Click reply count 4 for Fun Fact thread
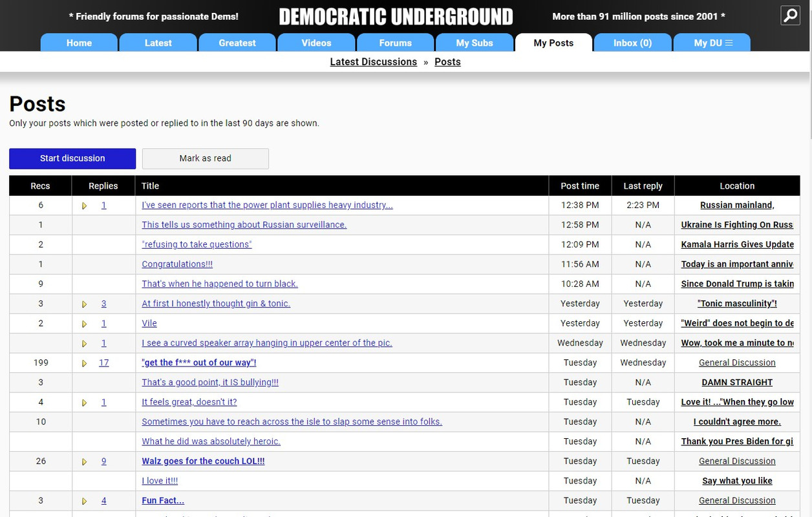This screenshot has width=812, height=517. (104, 501)
